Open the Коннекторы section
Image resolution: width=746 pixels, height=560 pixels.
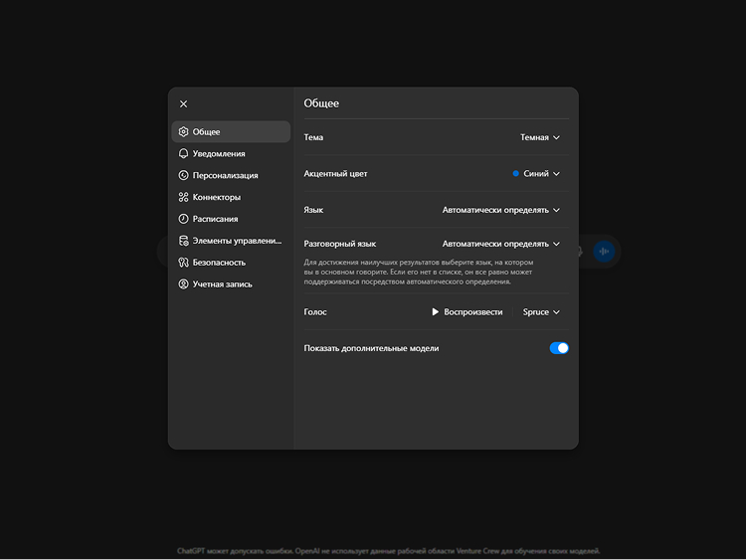[231, 197]
